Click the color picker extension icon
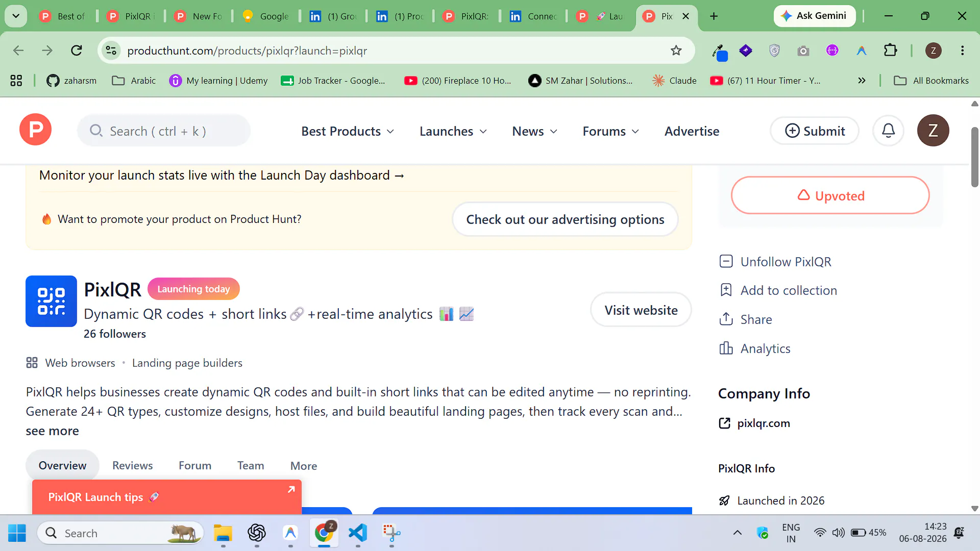This screenshot has height=551, width=980. [x=720, y=52]
